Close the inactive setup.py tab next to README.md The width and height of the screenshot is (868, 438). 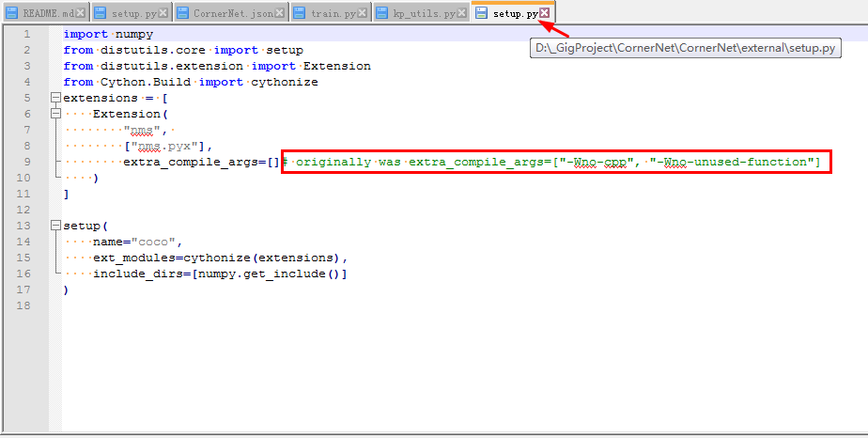click(163, 13)
